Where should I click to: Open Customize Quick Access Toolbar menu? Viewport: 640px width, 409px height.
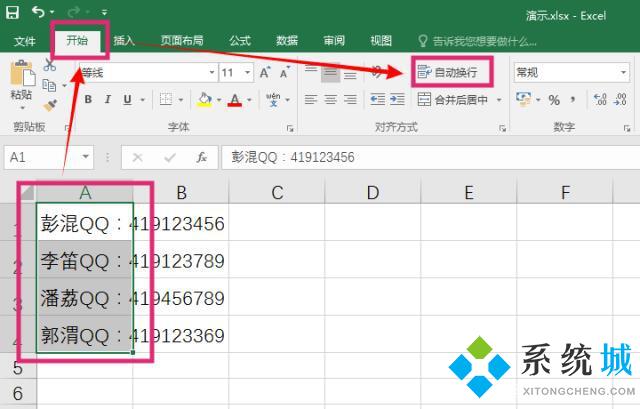(104, 13)
